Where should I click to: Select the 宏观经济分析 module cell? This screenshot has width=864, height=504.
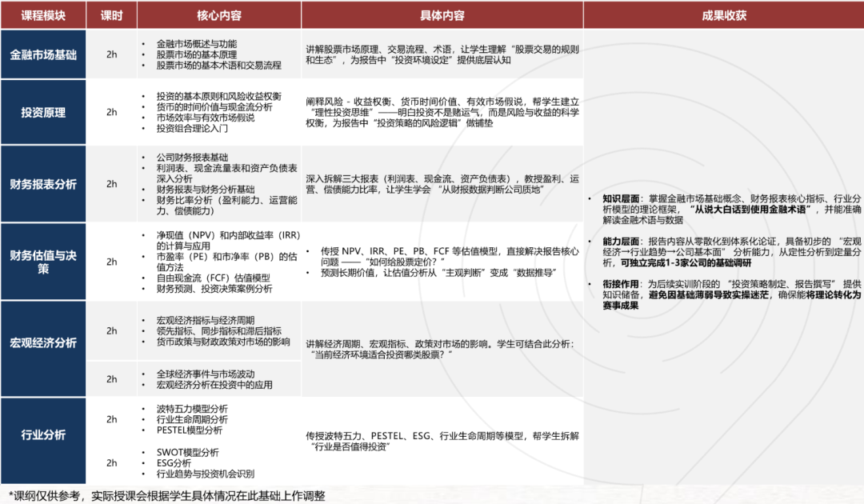(x=43, y=342)
